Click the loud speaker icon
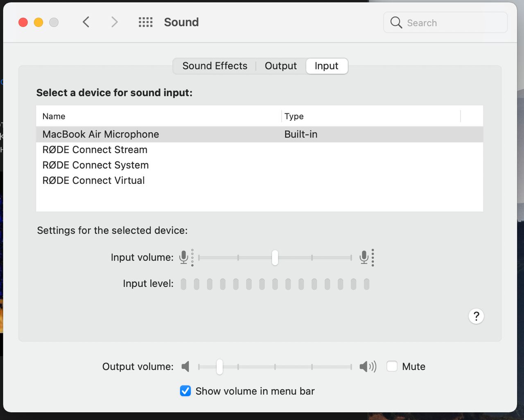Image resolution: width=524 pixels, height=420 pixels. [368, 366]
